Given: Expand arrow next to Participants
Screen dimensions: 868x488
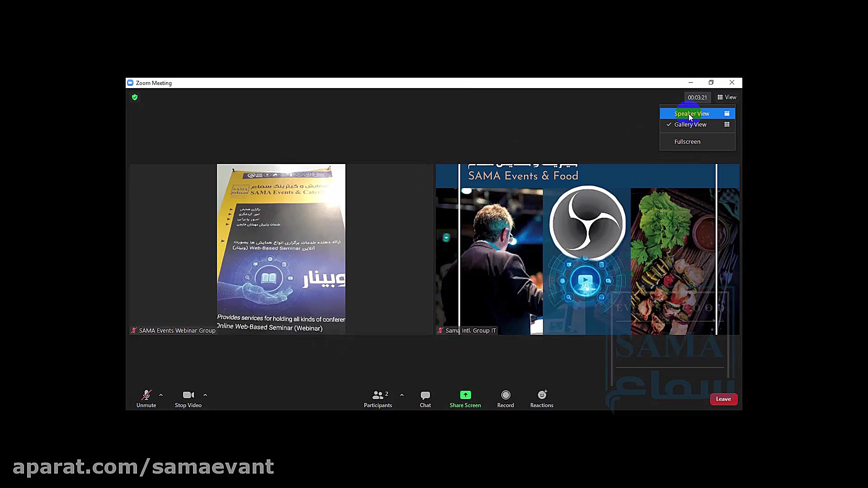Looking at the screenshot, I should pos(402,395).
